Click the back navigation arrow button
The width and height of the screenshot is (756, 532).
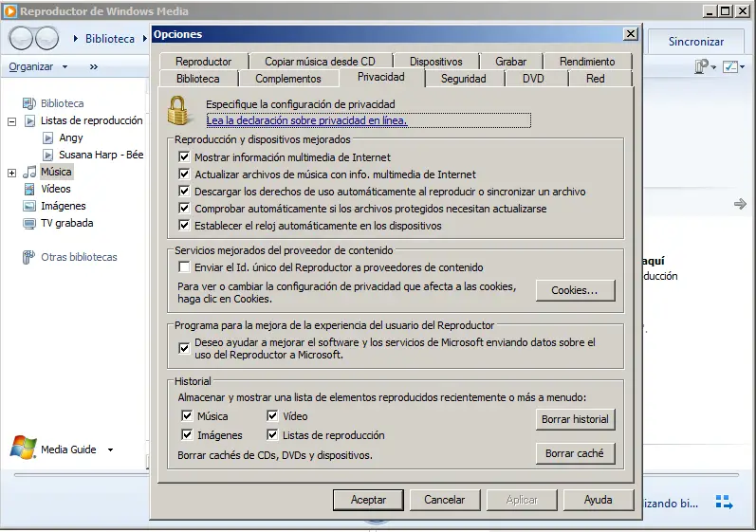point(21,38)
